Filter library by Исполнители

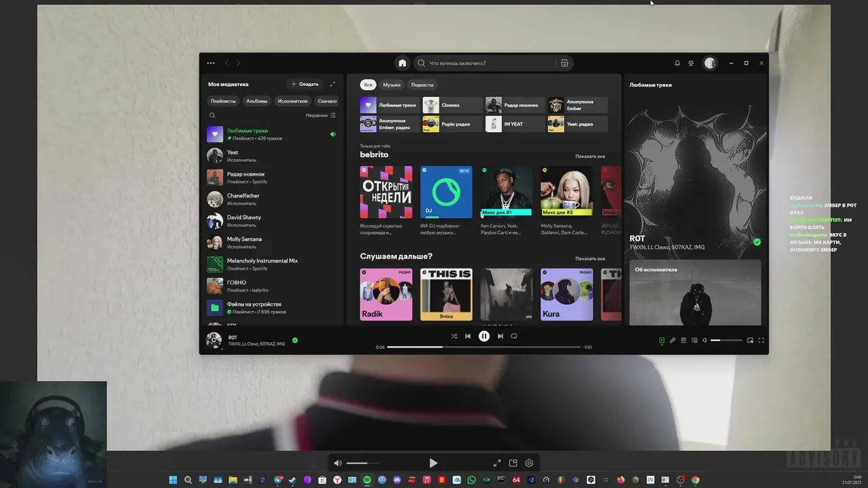pyautogui.click(x=293, y=101)
